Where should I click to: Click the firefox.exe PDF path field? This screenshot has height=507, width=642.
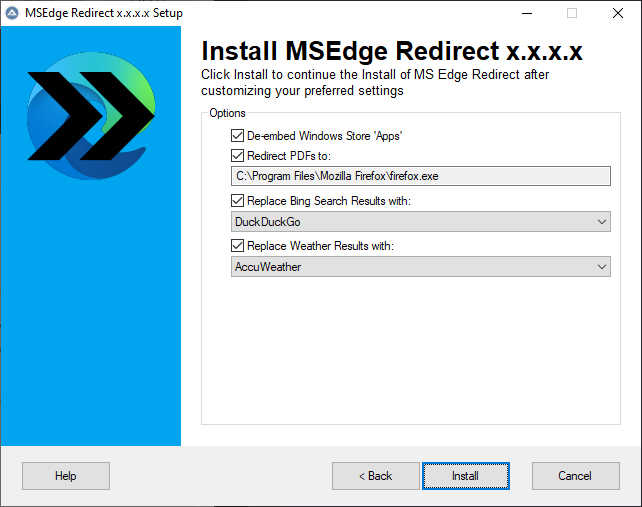tap(420, 176)
